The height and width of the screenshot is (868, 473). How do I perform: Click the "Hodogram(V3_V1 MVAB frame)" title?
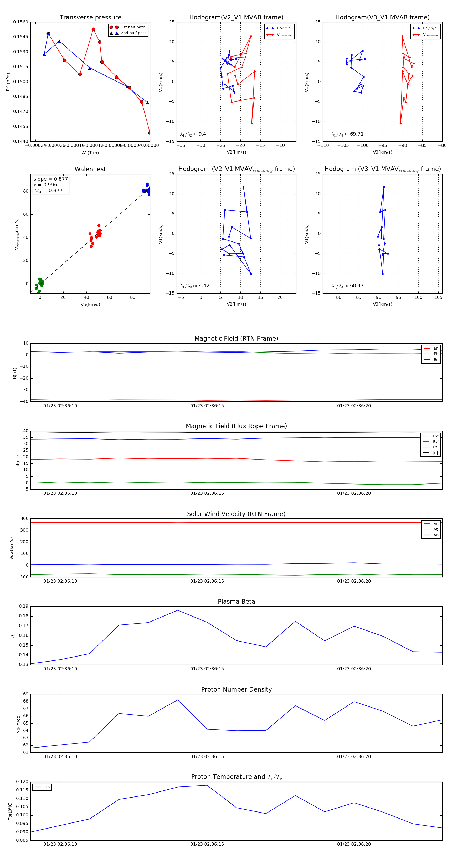tap(382, 18)
